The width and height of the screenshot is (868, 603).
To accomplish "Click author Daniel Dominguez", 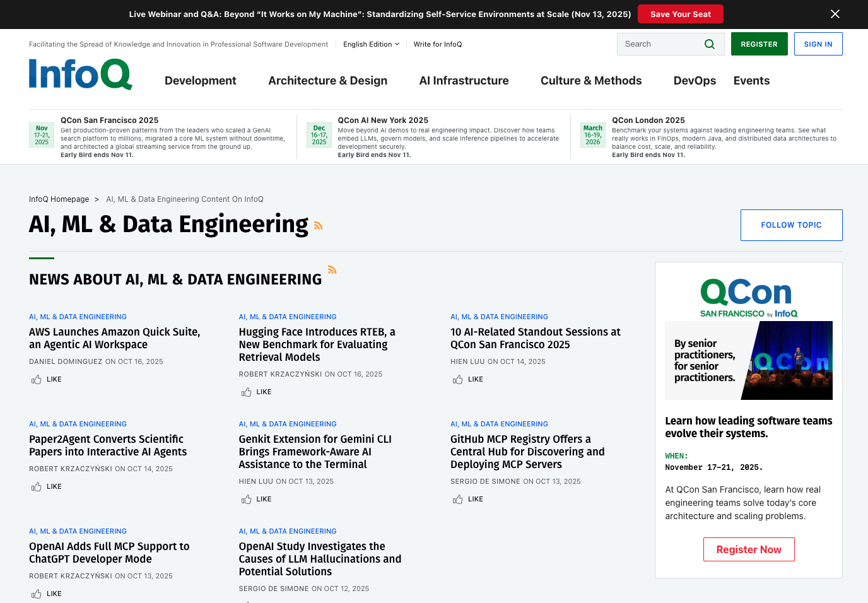I will point(66,361).
